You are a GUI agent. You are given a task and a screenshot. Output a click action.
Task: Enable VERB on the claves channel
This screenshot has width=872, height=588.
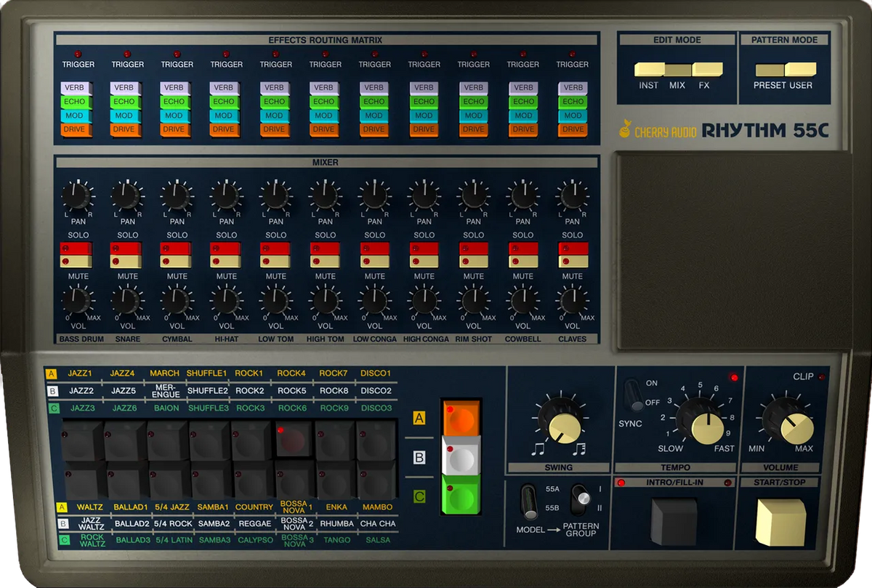(x=572, y=86)
